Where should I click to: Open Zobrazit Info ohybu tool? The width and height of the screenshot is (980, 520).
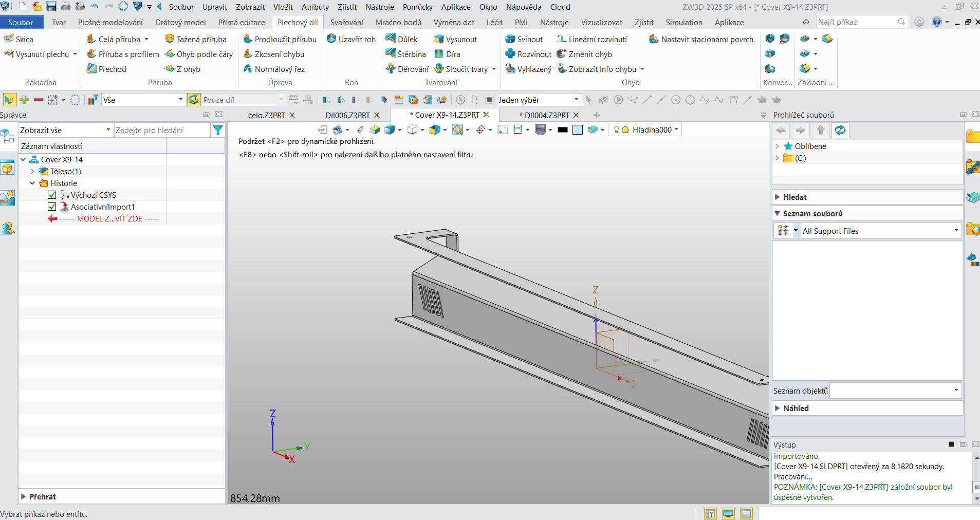(596, 69)
